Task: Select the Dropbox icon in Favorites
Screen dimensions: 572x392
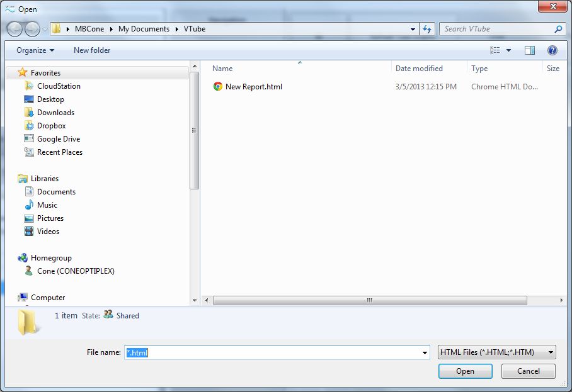Action: click(x=29, y=126)
